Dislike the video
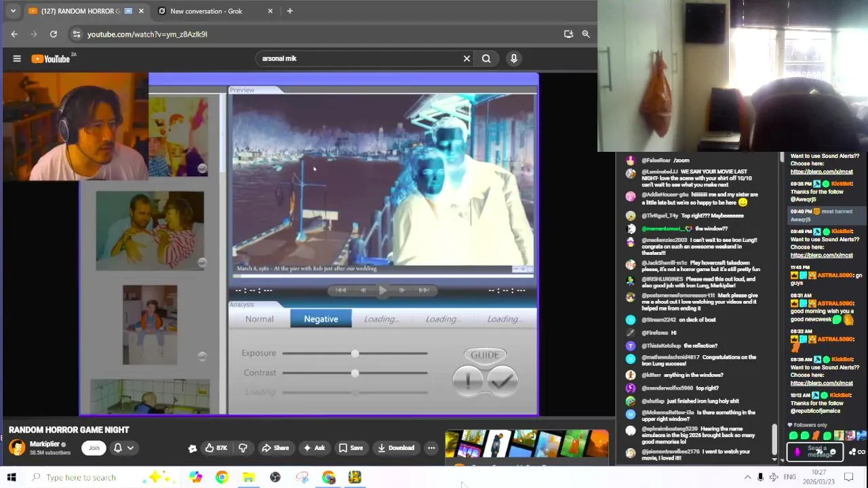Image resolution: width=868 pixels, height=488 pixels. coord(243,448)
